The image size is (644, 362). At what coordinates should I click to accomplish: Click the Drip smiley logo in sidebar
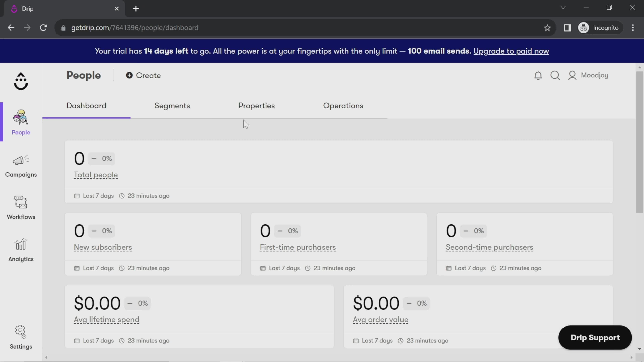click(x=21, y=81)
